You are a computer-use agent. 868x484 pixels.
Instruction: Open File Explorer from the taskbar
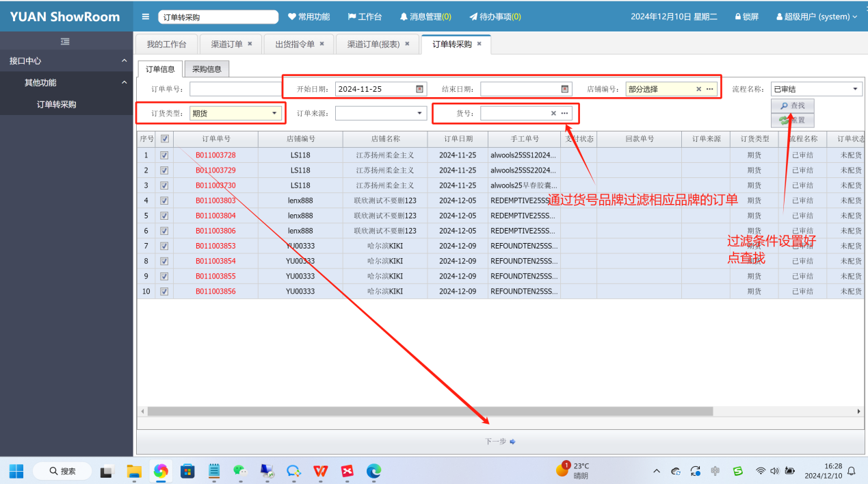coord(134,471)
